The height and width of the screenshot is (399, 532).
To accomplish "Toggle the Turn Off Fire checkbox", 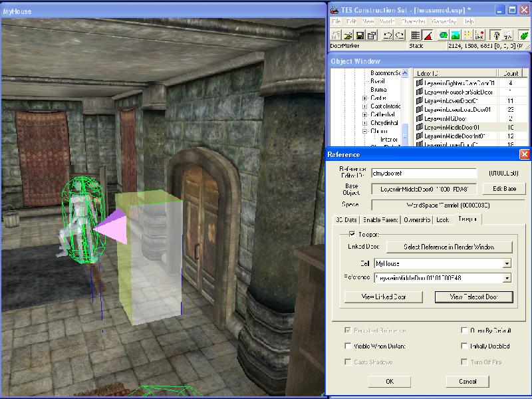I will coord(464,362).
